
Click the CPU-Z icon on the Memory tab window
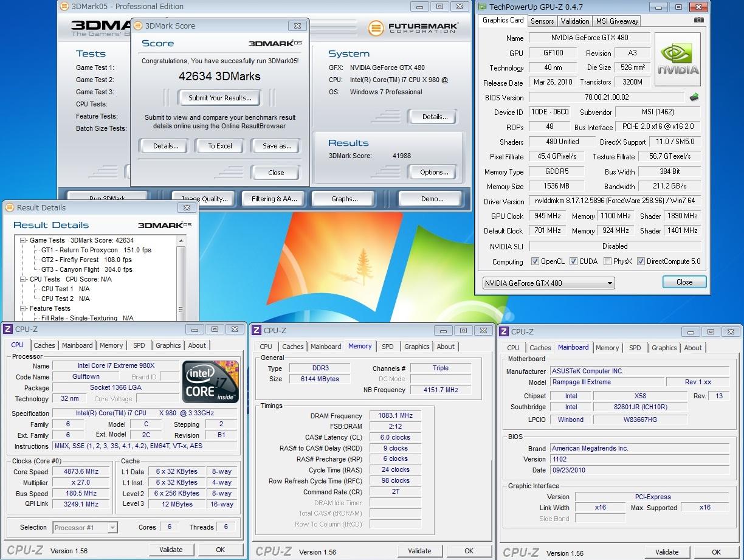(257, 330)
